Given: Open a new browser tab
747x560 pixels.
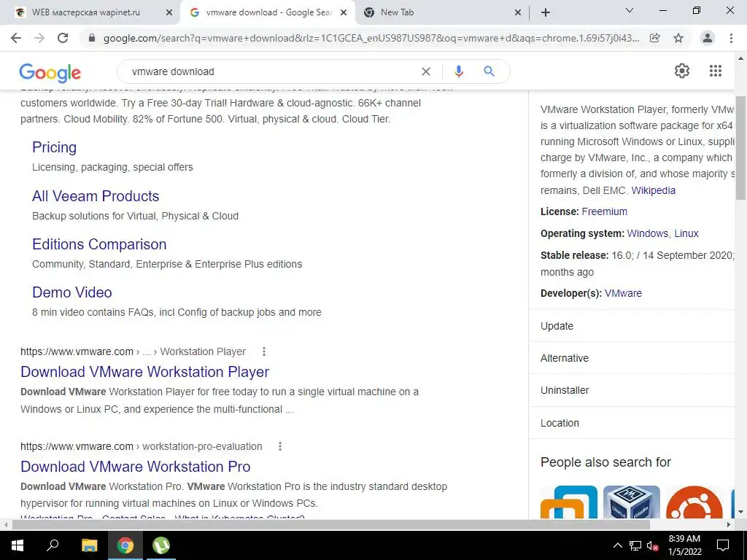Looking at the screenshot, I should [x=546, y=12].
